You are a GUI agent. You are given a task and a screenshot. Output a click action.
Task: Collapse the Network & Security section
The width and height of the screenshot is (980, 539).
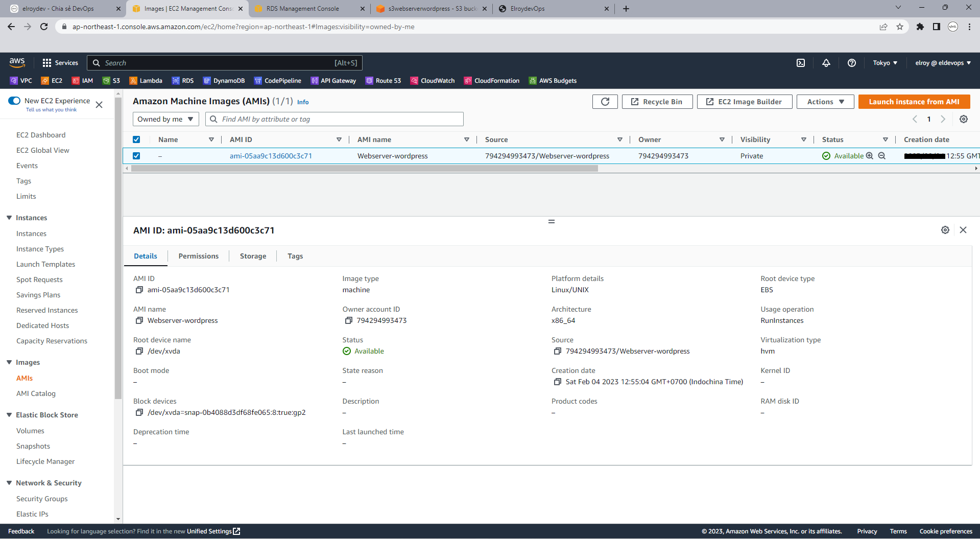(9, 483)
